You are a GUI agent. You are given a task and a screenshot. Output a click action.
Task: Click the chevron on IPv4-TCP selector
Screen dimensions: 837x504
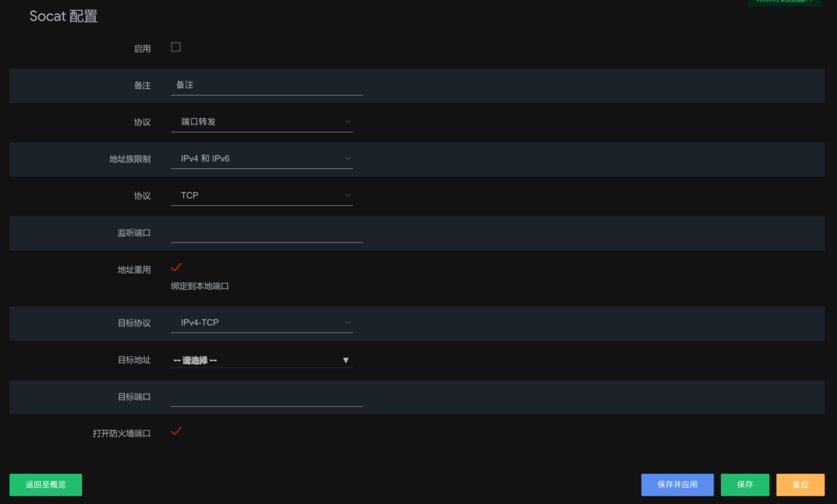click(347, 322)
